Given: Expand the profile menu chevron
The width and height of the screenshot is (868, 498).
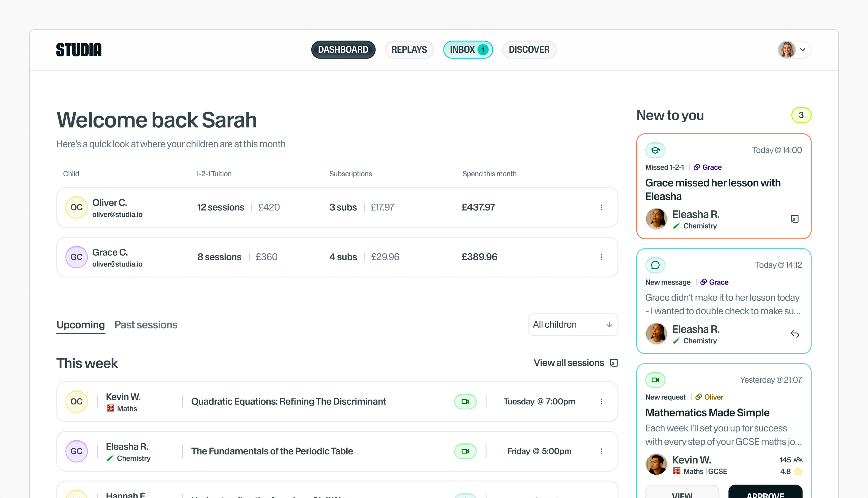Looking at the screenshot, I should click(x=802, y=50).
